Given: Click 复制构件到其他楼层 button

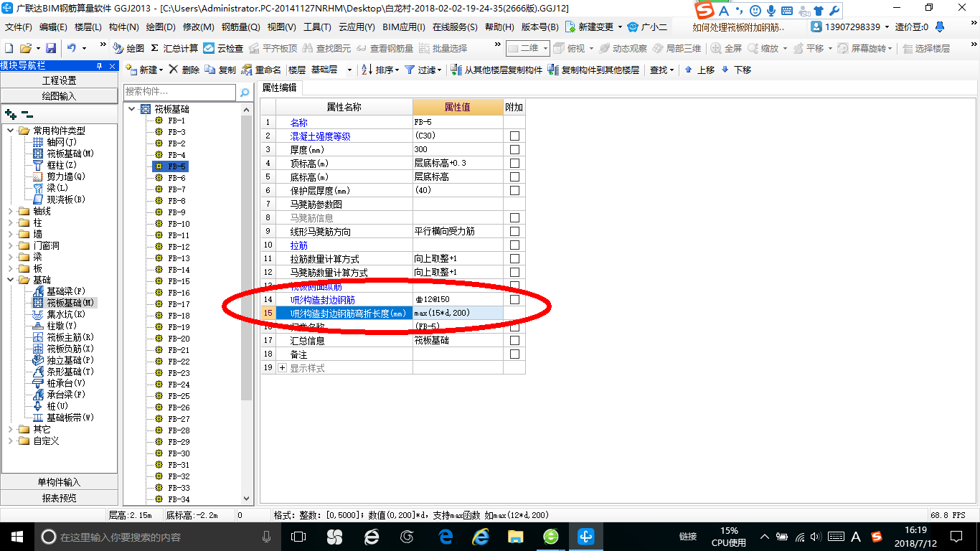Looking at the screenshot, I should (x=593, y=70).
